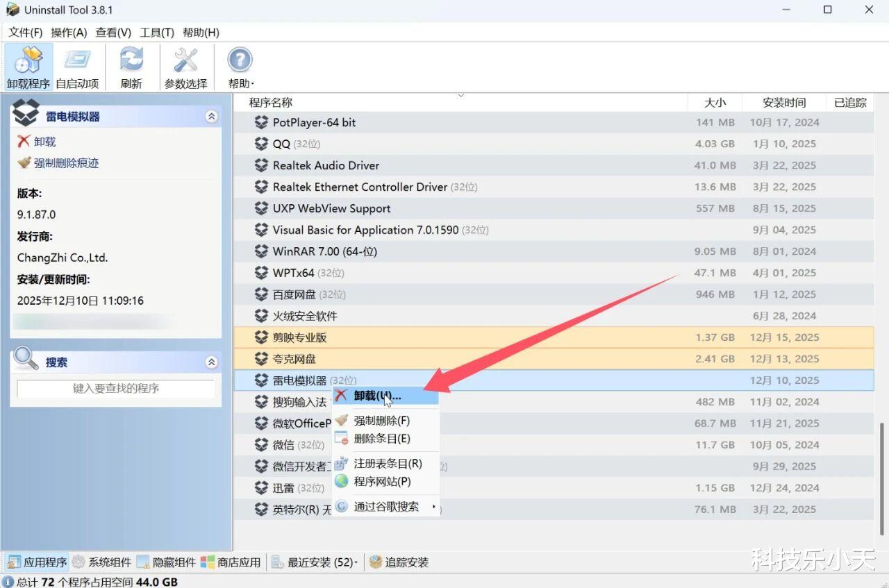Select the 搜狗输入法 row name
The width and height of the screenshot is (889, 588).
tap(299, 402)
